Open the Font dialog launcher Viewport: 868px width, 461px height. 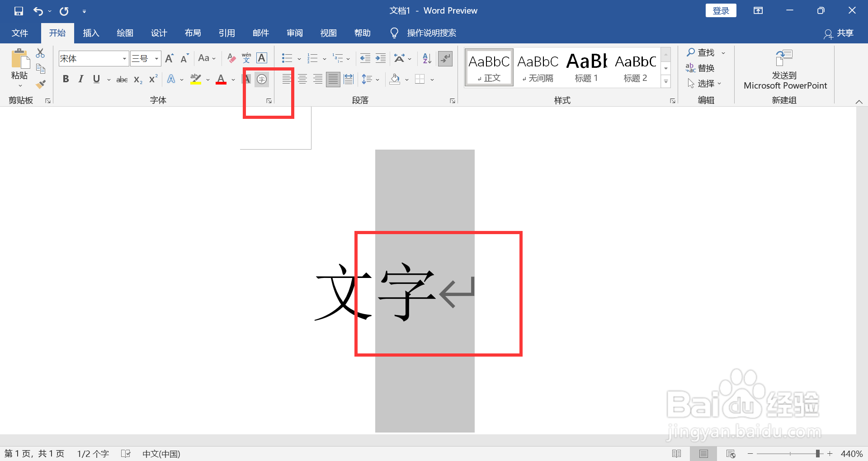tap(269, 101)
